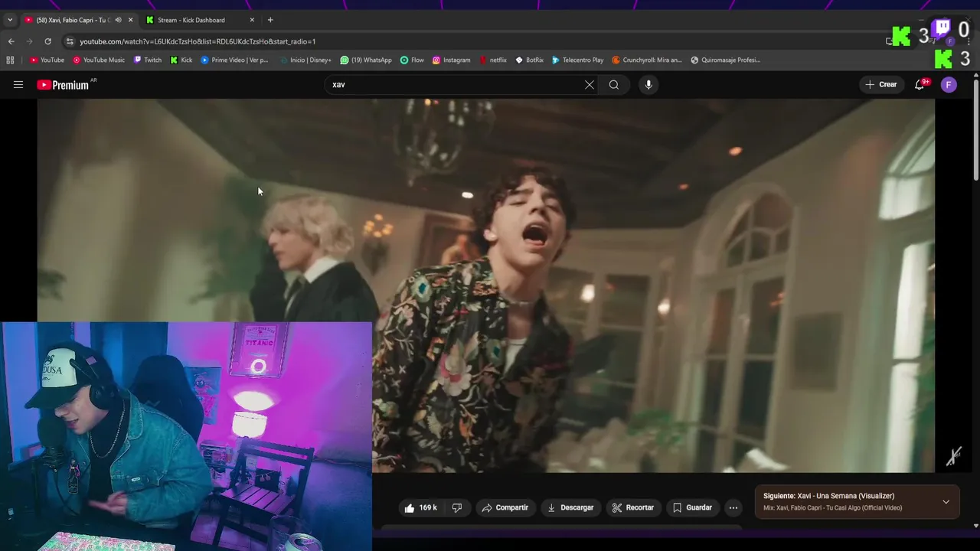The image size is (980, 551).
Task: Open the BotRix bookmark
Action: point(529,60)
